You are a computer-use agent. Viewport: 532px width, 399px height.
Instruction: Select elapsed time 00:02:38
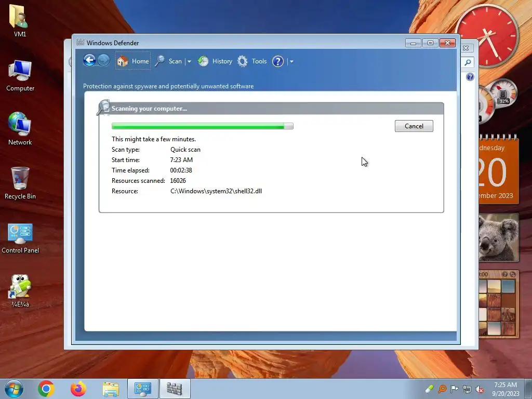(181, 170)
